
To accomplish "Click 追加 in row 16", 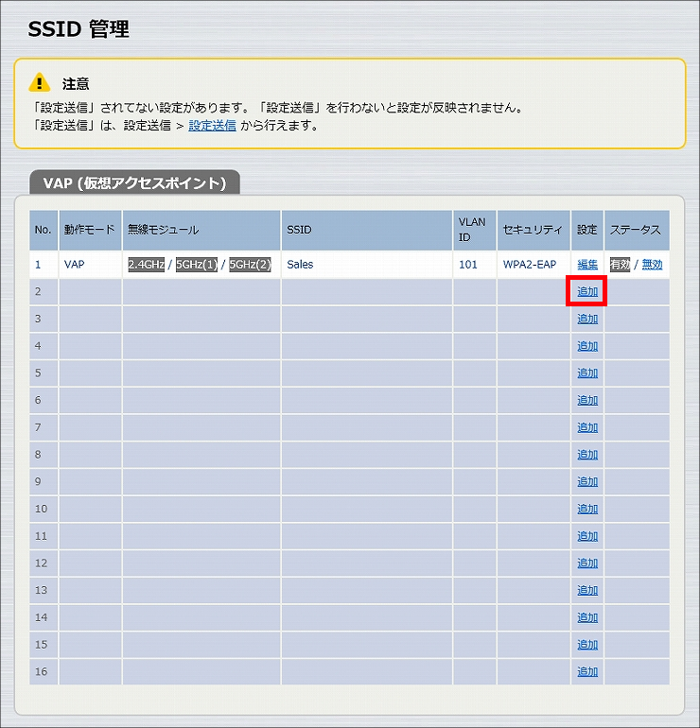I will [x=587, y=671].
